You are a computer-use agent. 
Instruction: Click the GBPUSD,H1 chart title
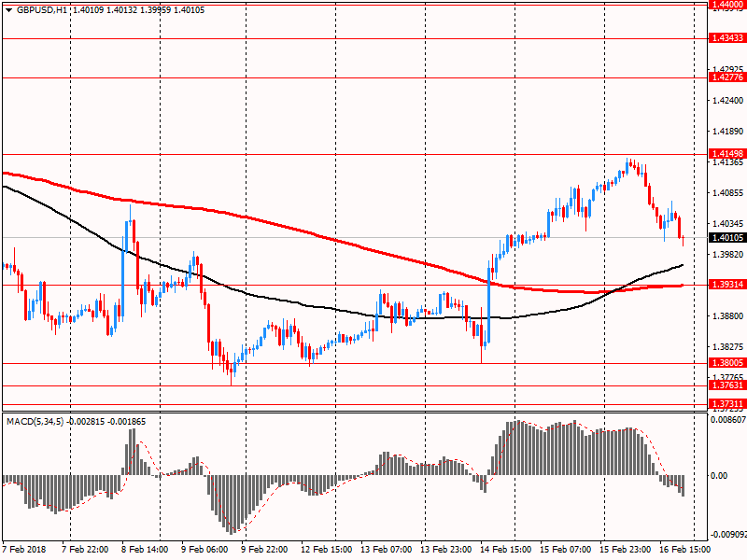pyautogui.click(x=41, y=10)
